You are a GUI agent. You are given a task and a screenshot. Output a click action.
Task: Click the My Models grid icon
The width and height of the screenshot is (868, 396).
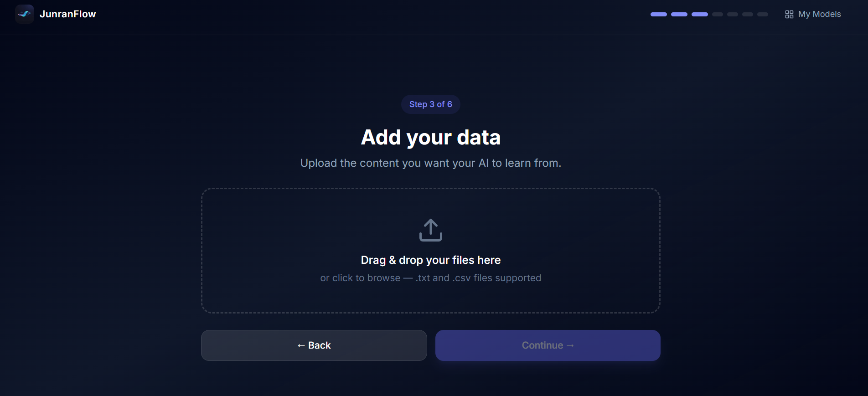(x=789, y=15)
